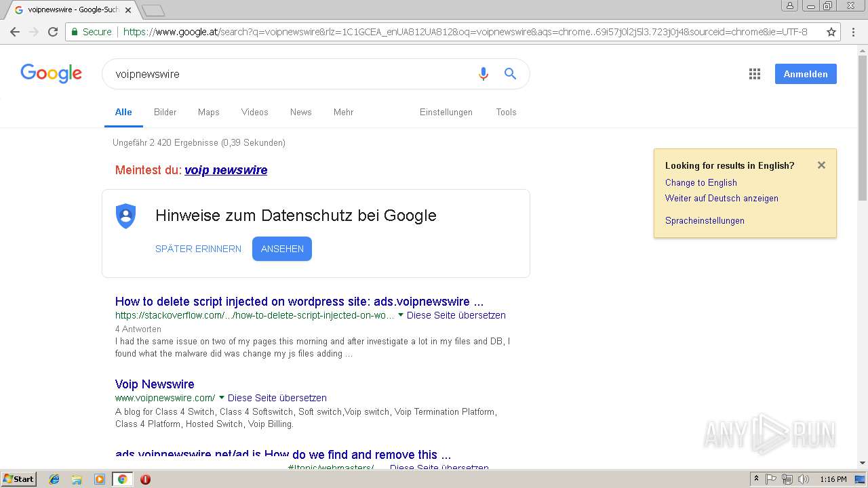The width and height of the screenshot is (868, 488).
Task: Click the voice search microphone icon
Action: tap(483, 74)
